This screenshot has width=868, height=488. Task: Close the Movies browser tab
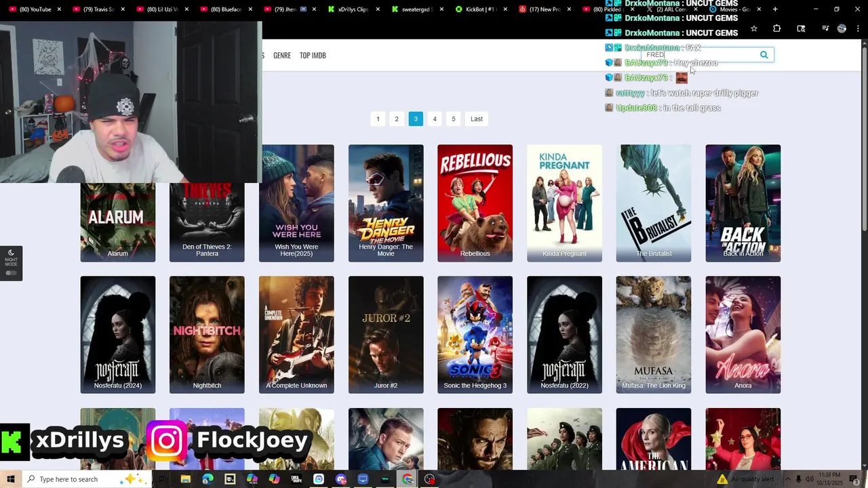[759, 9]
